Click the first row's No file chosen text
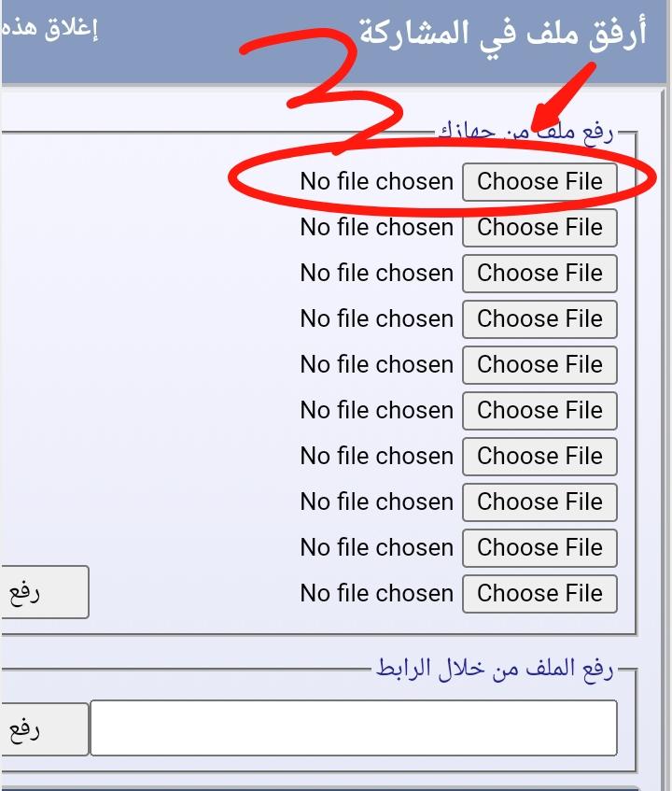Screen dimensions: 672x791 point(376,181)
